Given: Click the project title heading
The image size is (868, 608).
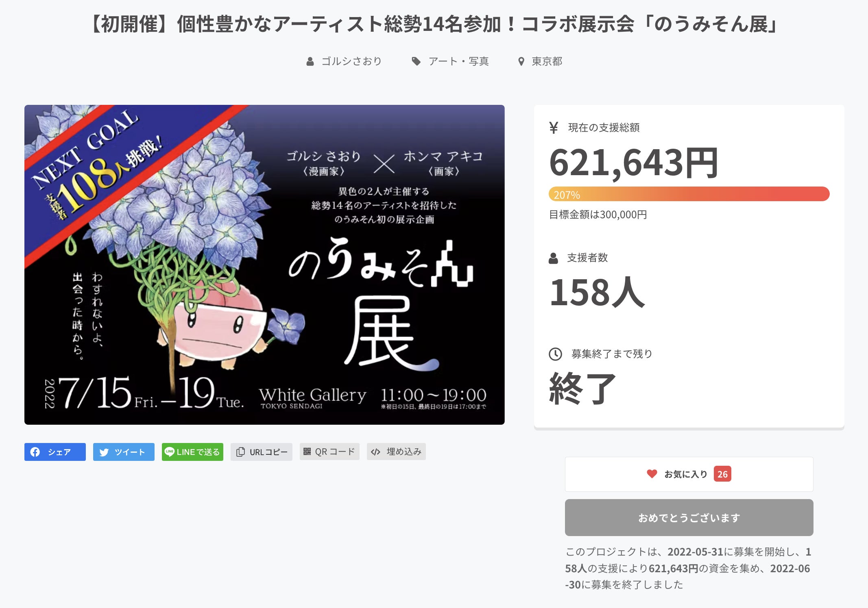Looking at the screenshot, I should 434,24.
